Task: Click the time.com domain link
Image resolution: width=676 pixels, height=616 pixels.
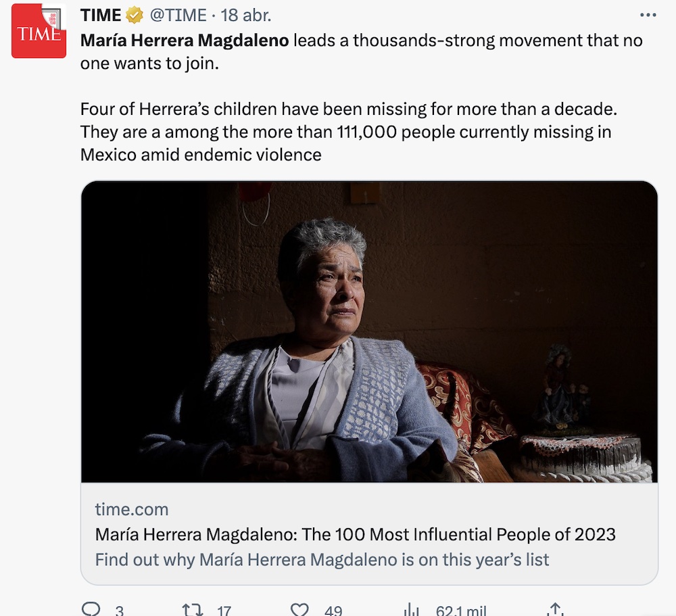Action: (x=132, y=509)
